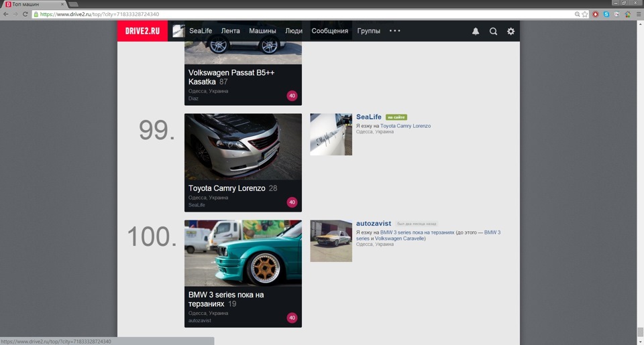Image resolution: width=644 pixels, height=345 pixels.
Task: Open 'Люди' menu item
Action: tap(294, 31)
